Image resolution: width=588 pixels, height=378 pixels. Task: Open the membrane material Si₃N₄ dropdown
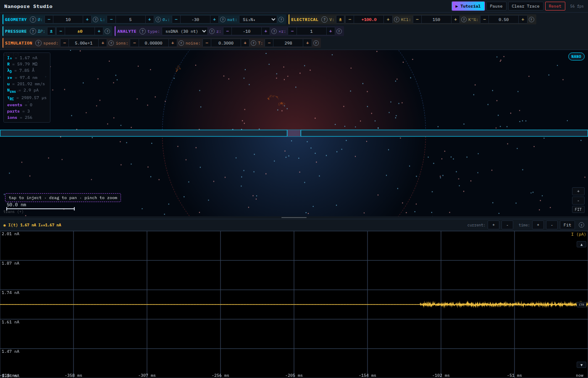tap(258, 19)
